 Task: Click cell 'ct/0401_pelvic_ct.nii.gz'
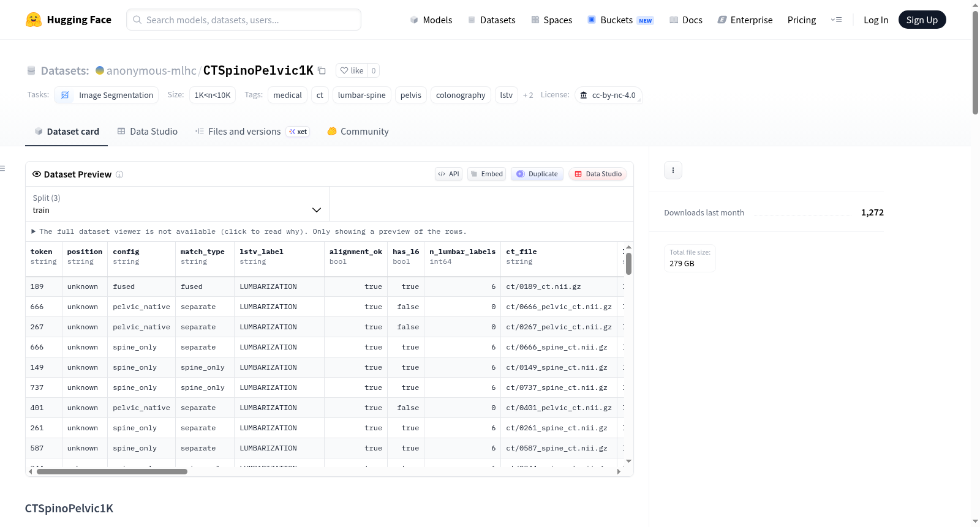click(x=559, y=408)
